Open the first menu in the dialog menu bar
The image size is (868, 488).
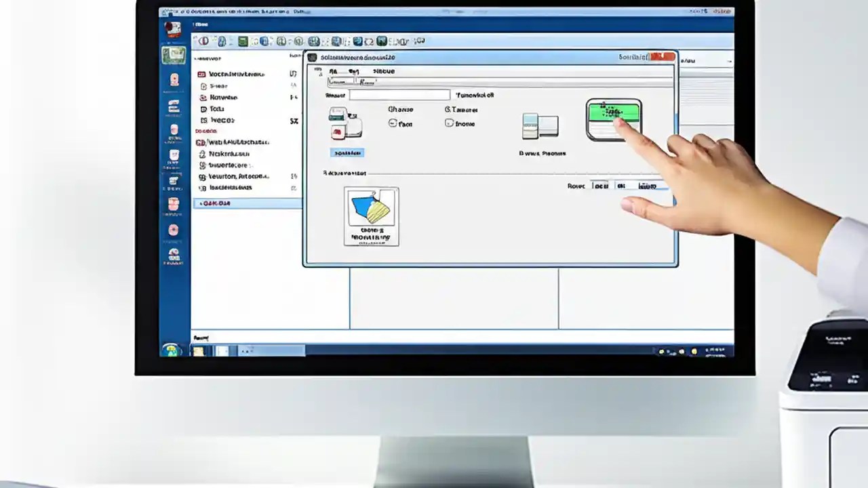click(x=333, y=71)
